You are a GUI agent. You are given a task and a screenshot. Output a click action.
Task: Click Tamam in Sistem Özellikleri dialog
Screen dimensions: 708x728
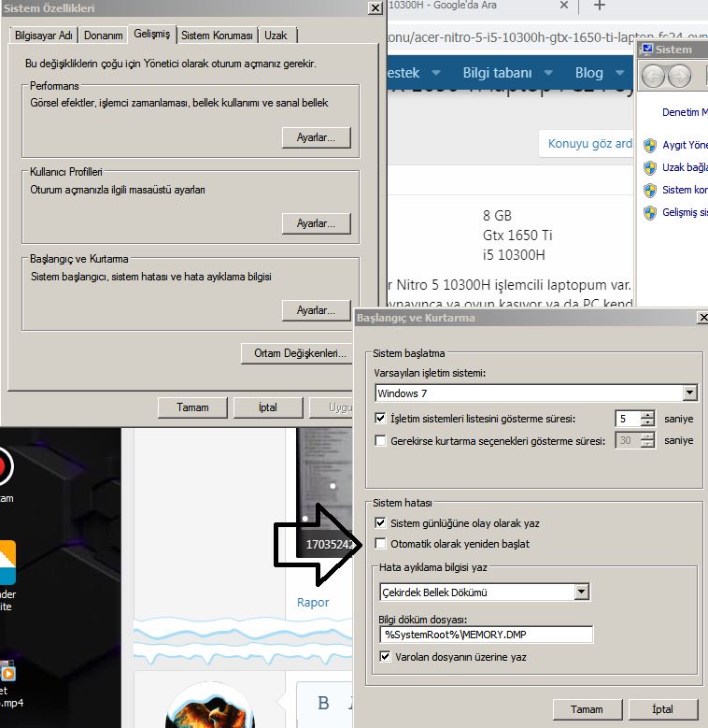point(192,407)
